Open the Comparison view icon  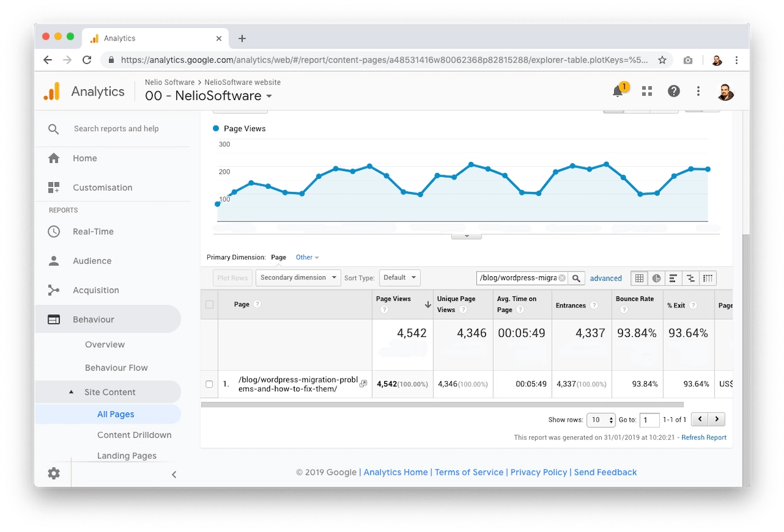[x=691, y=278]
